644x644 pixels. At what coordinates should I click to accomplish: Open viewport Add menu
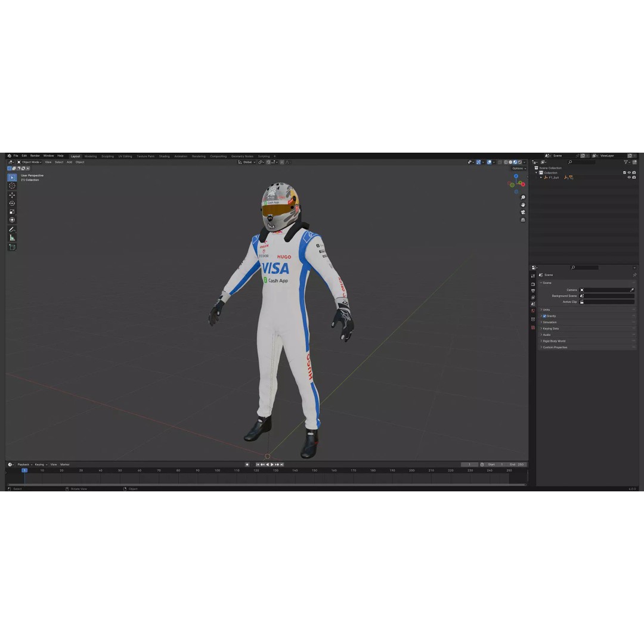tap(69, 162)
